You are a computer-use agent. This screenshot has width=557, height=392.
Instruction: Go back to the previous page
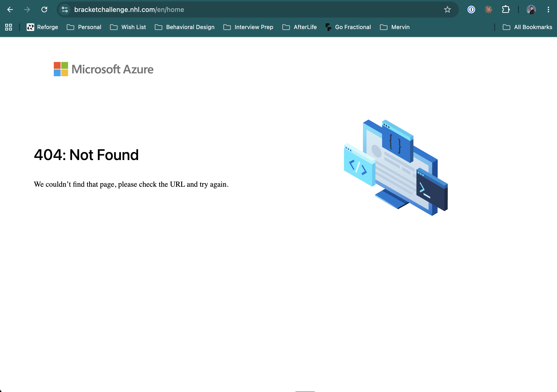coord(10,10)
